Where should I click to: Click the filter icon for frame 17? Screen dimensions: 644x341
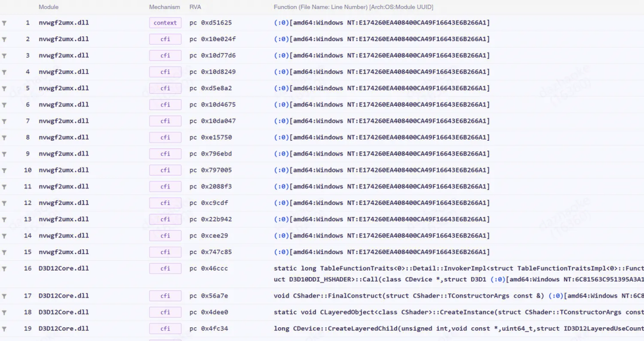pos(4,296)
